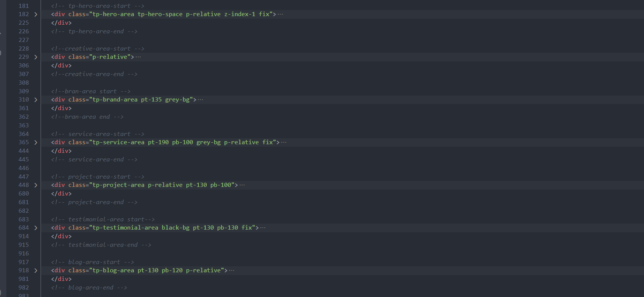Click line number 181 in gutter
Viewport: 644px width, 297px height.
click(24, 6)
